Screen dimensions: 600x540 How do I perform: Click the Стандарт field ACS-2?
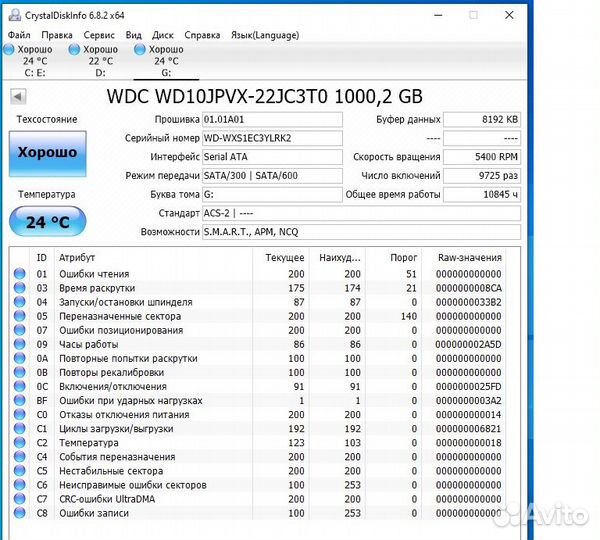(361, 213)
